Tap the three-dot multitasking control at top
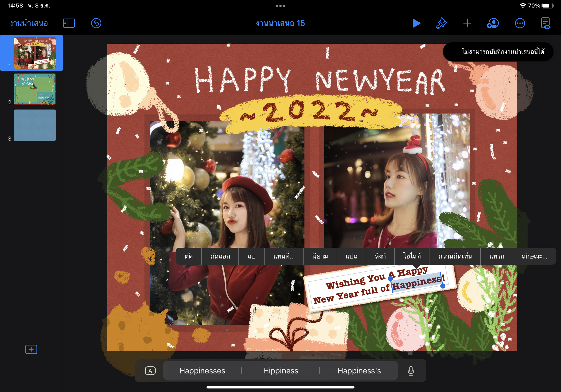The width and height of the screenshot is (561, 392). point(280,6)
